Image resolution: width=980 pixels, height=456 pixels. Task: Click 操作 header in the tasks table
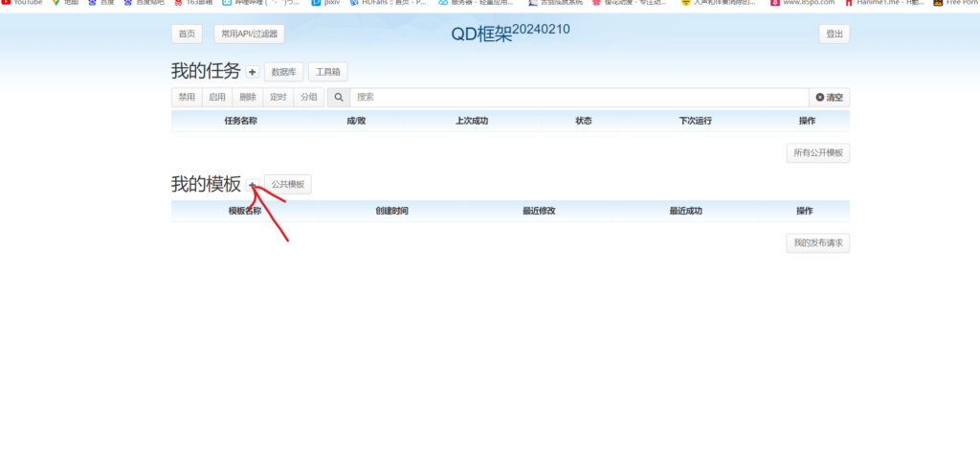tap(807, 122)
